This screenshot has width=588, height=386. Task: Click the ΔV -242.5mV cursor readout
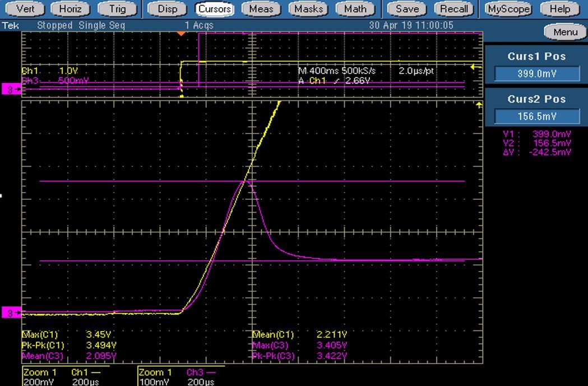point(537,152)
